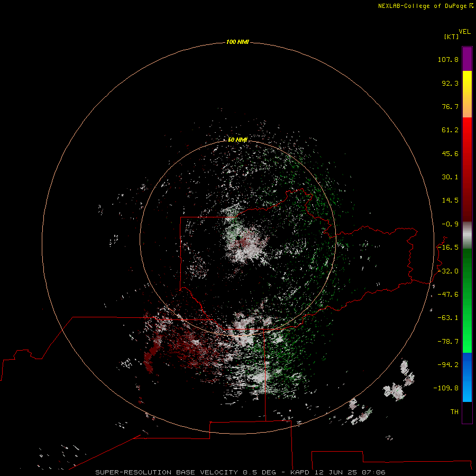
Task: Click the -94.2 legend value
Action: (448, 364)
